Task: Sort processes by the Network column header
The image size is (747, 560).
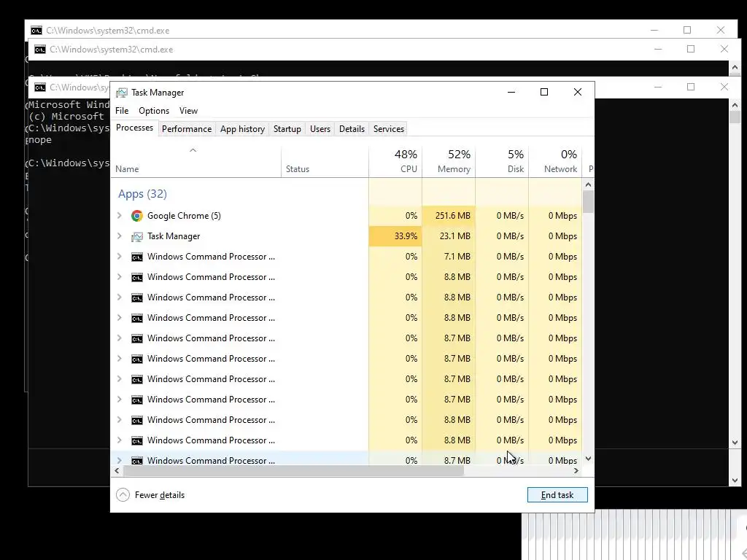Action: [x=555, y=161]
